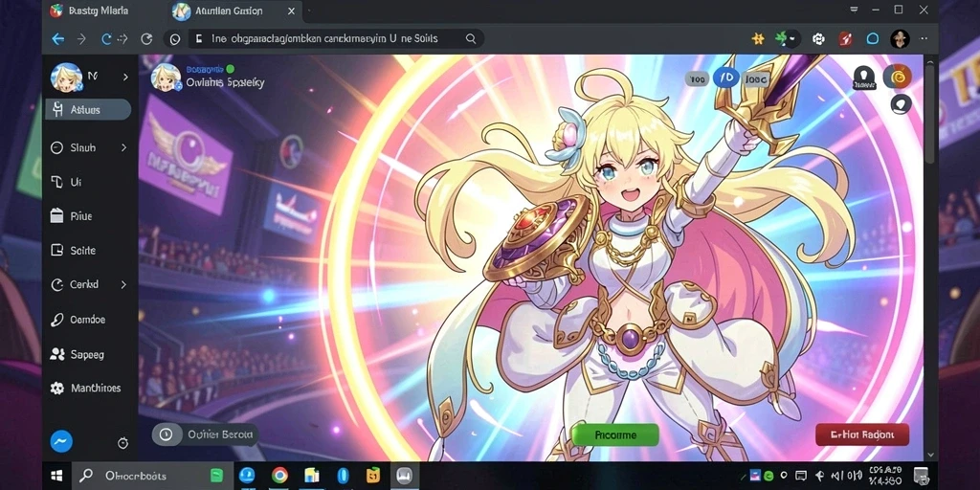Screen dimensions: 980x490
Task: Click the red Er Hat Radont button
Action: coord(862,434)
